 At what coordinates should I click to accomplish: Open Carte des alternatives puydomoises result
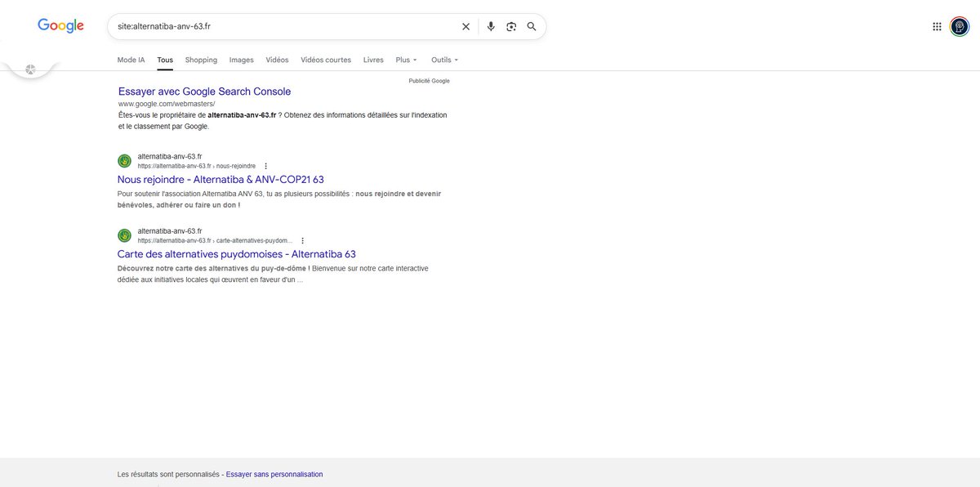237,254
